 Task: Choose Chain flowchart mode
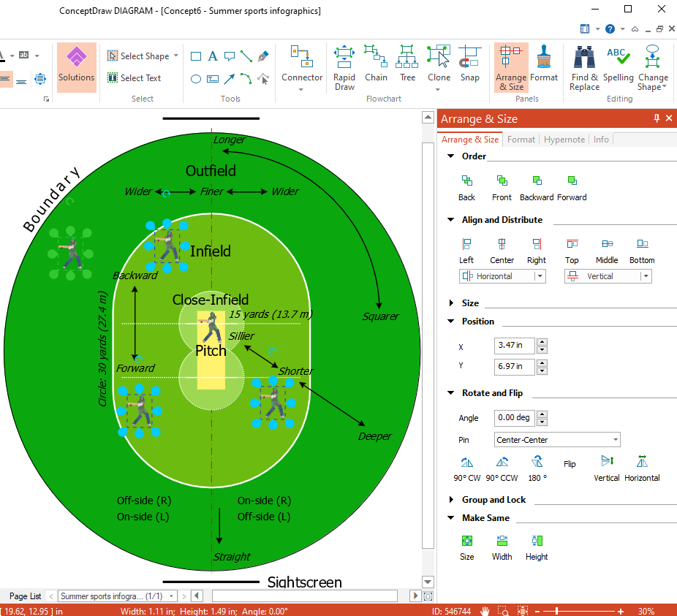(376, 64)
